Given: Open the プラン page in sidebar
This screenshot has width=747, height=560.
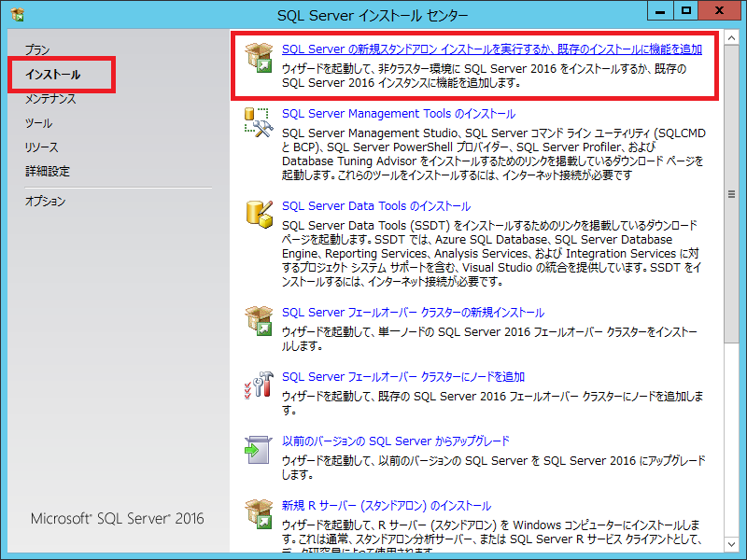Looking at the screenshot, I should pos(37,50).
